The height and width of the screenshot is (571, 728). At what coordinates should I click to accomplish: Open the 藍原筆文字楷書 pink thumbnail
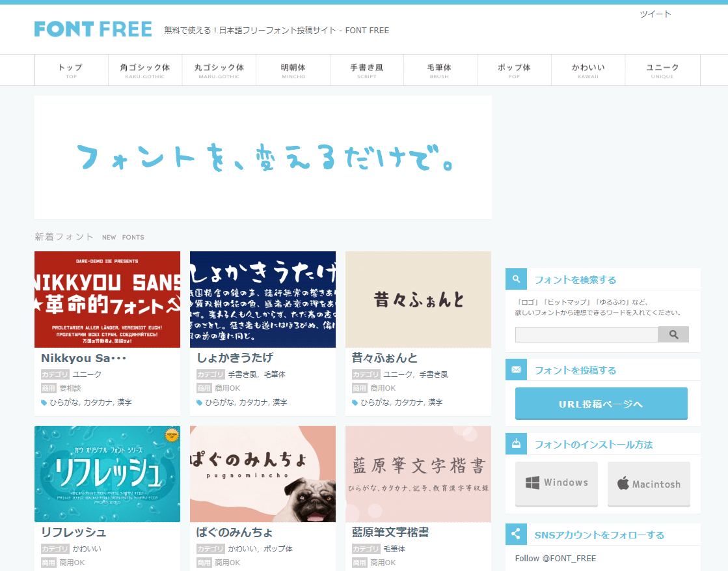point(418,474)
